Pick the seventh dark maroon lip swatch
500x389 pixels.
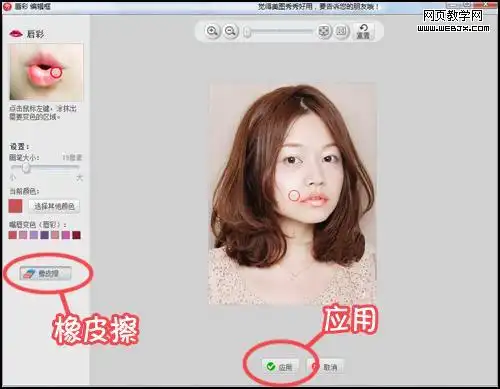click(77, 235)
